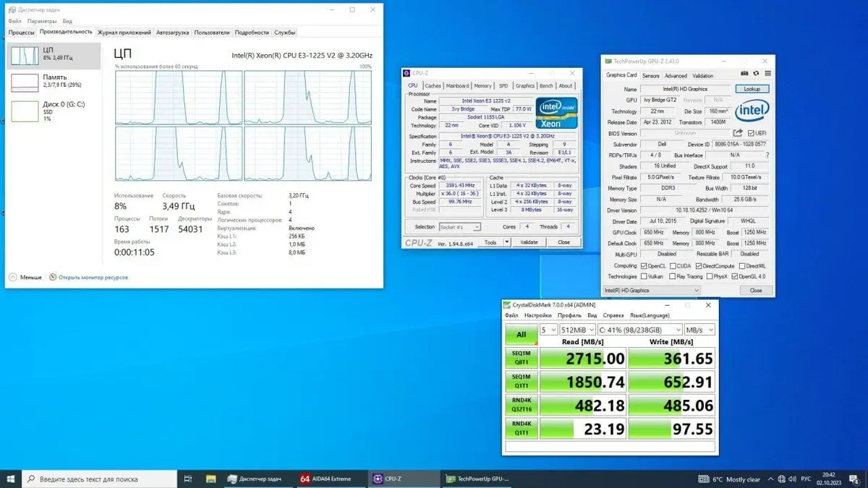Click the BIOS share/export arrow icon

click(x=738, y=133)
